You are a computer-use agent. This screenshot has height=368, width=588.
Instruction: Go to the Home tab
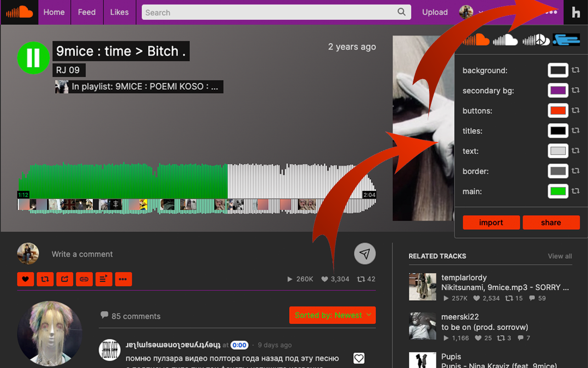tap(54, 12)
